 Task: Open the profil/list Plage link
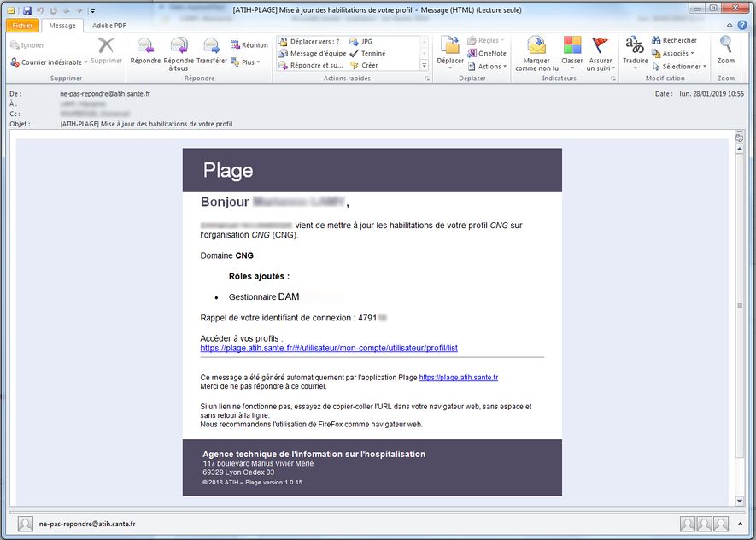329,348
